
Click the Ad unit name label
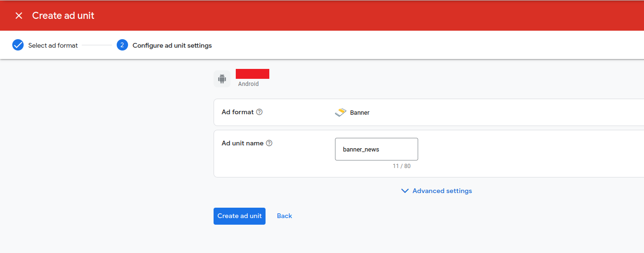[x=242, y=143]
